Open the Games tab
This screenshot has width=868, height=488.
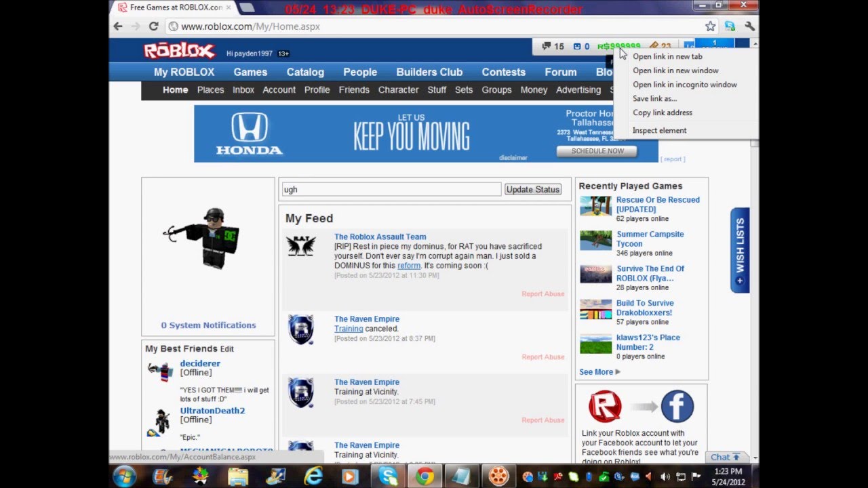click(250, 72)
